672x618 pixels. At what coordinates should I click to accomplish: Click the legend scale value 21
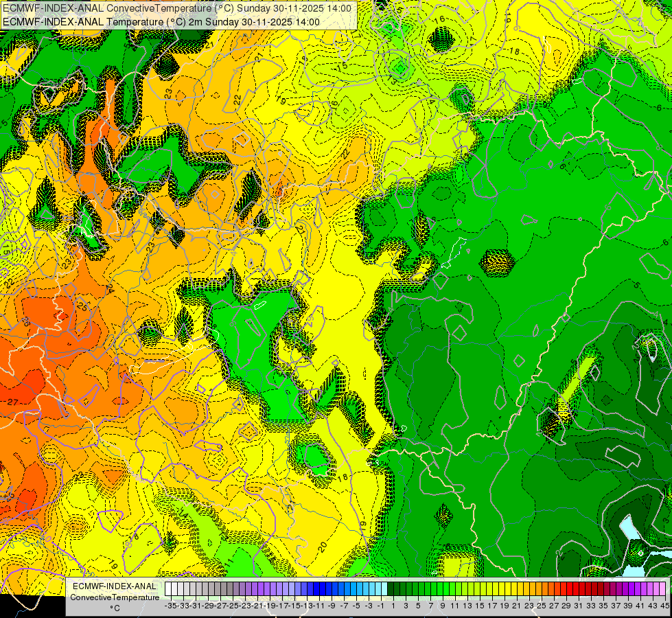tap(516, 606)
